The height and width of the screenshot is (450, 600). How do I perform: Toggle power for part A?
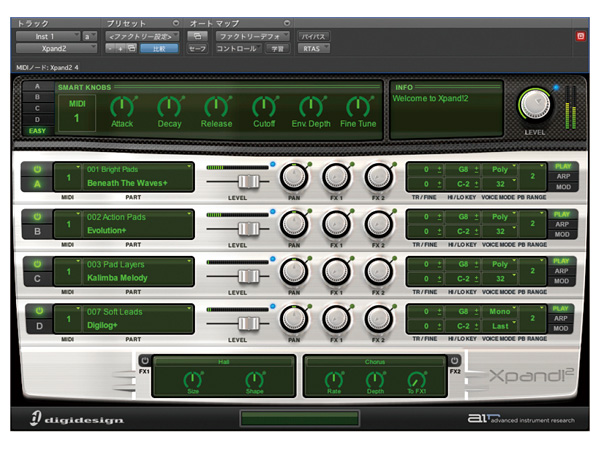point(37,169)
